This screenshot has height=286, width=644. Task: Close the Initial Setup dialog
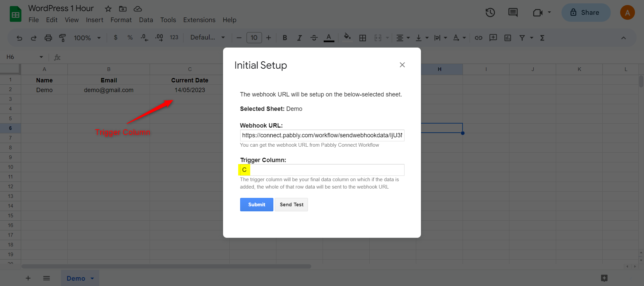point(402,65)
